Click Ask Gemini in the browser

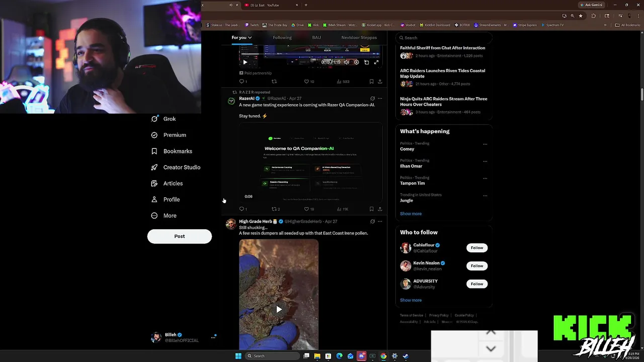(591, 5)
